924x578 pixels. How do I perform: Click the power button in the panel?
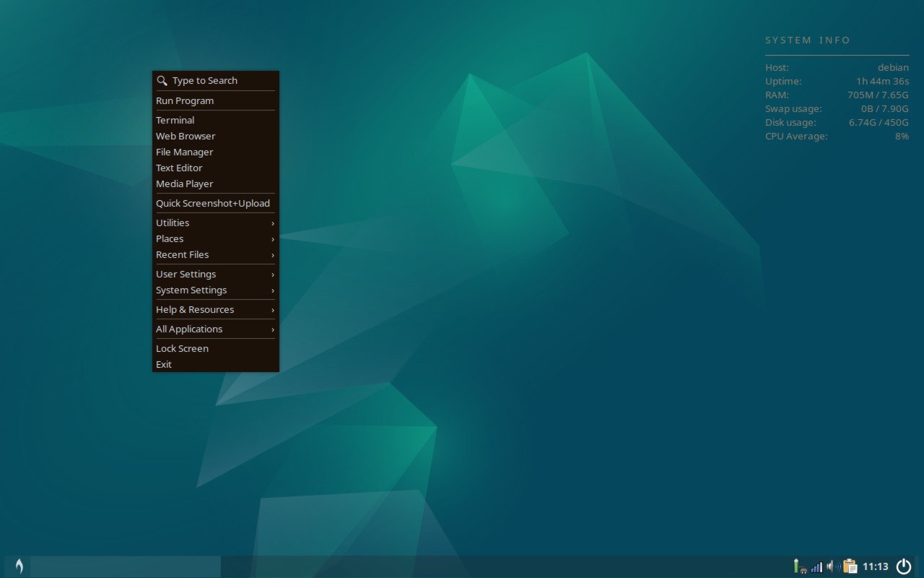(x=903, y=566)
